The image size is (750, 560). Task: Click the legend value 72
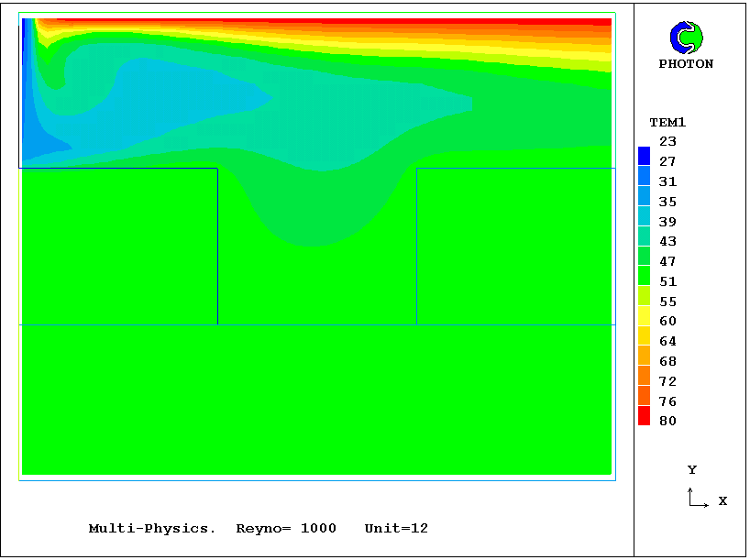pyautogui.click(x=667, y=381)
